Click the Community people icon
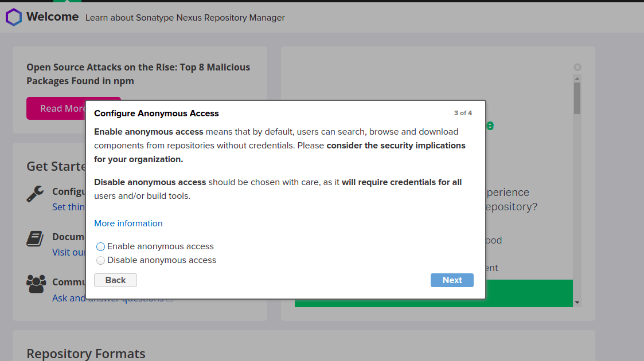 coord(36,284)
